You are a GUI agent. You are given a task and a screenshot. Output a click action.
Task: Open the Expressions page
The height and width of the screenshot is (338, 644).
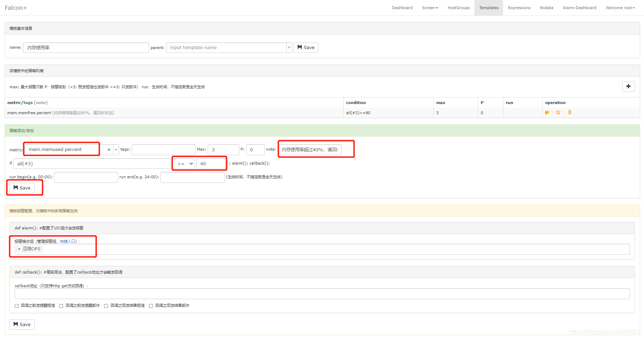[519, 8]
